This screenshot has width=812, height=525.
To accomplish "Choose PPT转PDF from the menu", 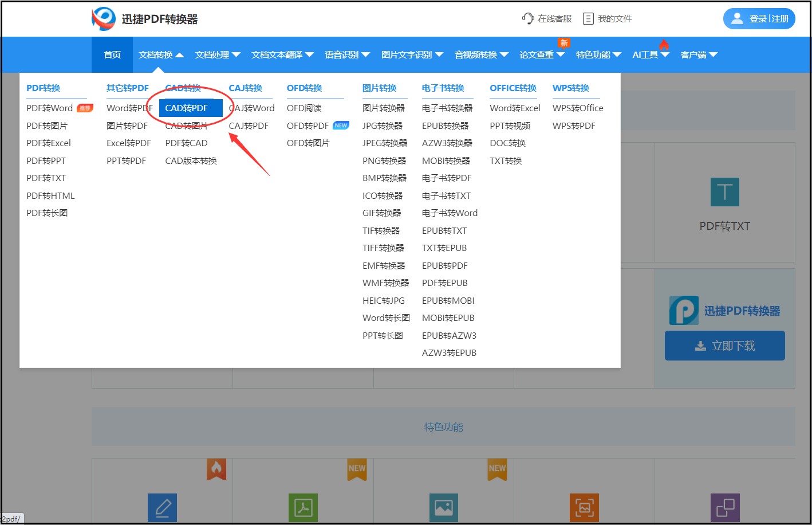I will (x=127, y=160).
